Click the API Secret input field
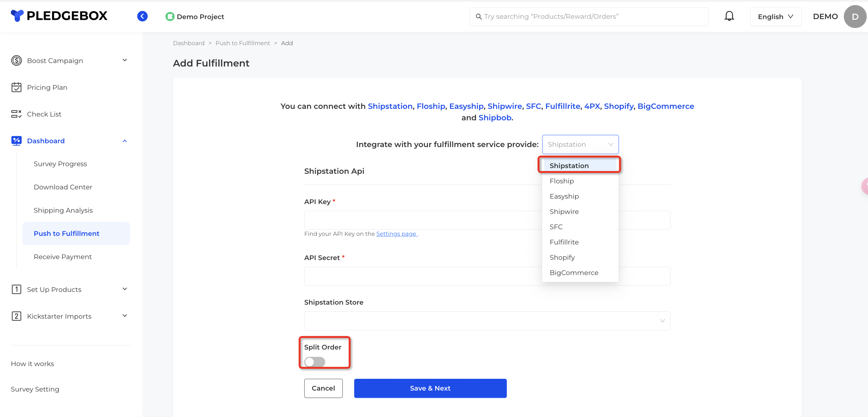Screen dimensions: 868x417 487,276
